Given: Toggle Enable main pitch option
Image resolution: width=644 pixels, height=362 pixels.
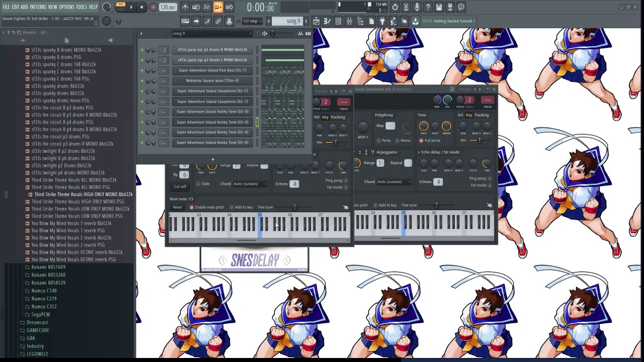Looking at the screenshot, I should pos(206,207).
